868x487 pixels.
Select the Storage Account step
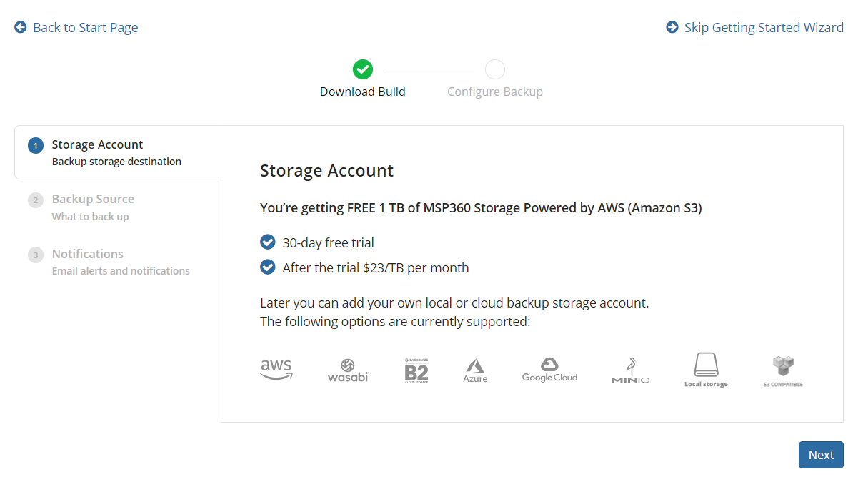point(118,152)
